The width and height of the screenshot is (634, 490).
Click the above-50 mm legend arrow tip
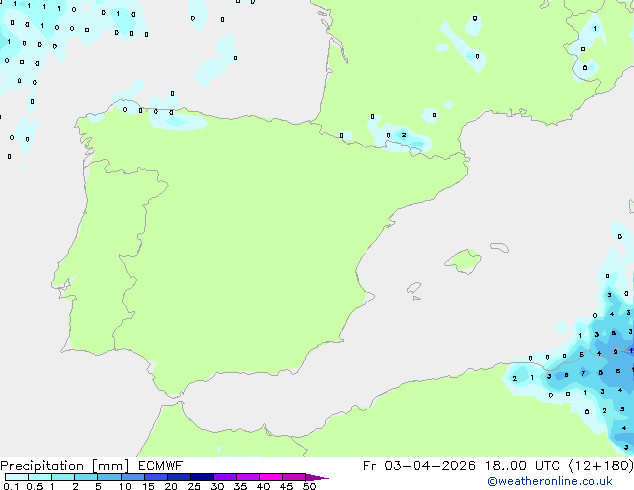[x=317, y=477]
